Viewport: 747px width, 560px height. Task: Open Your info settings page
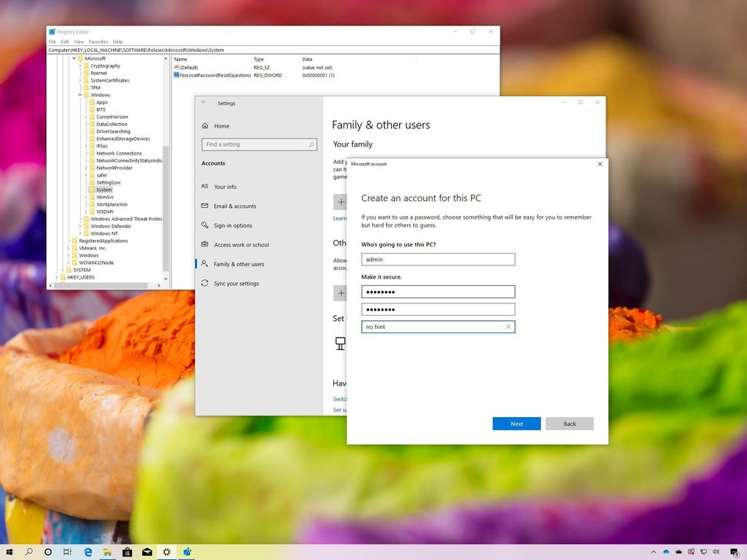coord(227,187)
